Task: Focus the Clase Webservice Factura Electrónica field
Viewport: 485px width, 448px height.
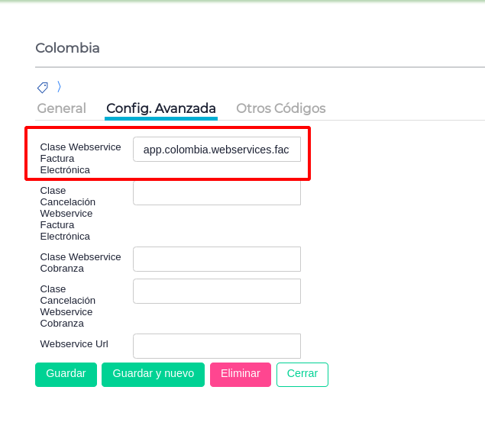Action: 217,150
